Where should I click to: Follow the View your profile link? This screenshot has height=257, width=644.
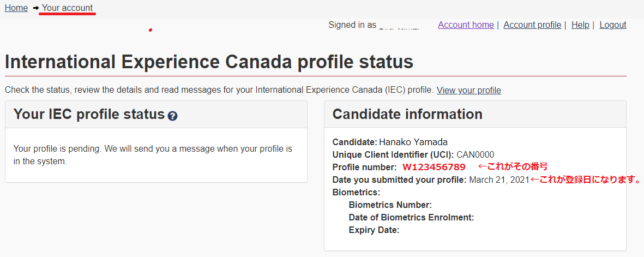(468, 90)
